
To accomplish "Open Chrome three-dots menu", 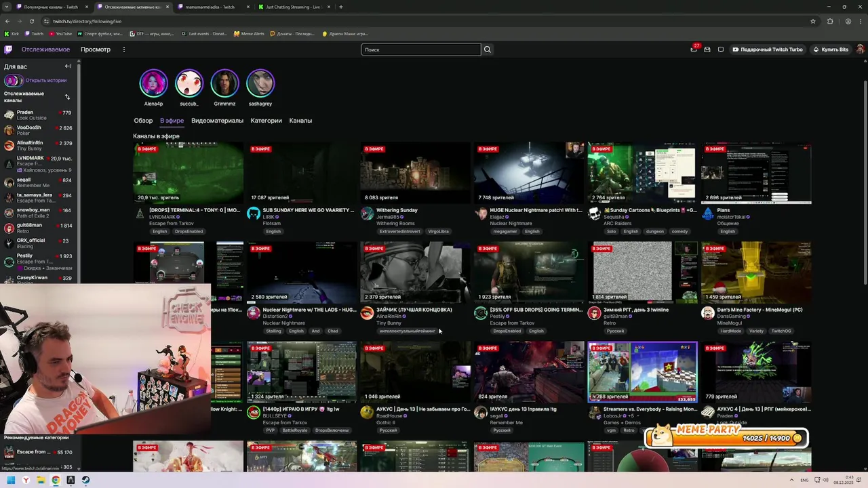I will (860, 21).
